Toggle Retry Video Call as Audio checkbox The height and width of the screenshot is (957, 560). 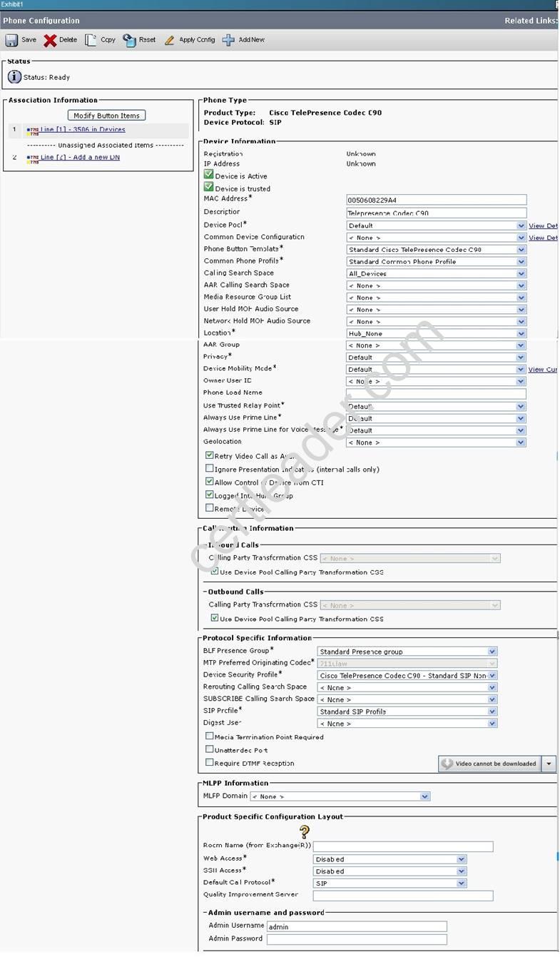[209, 455]
